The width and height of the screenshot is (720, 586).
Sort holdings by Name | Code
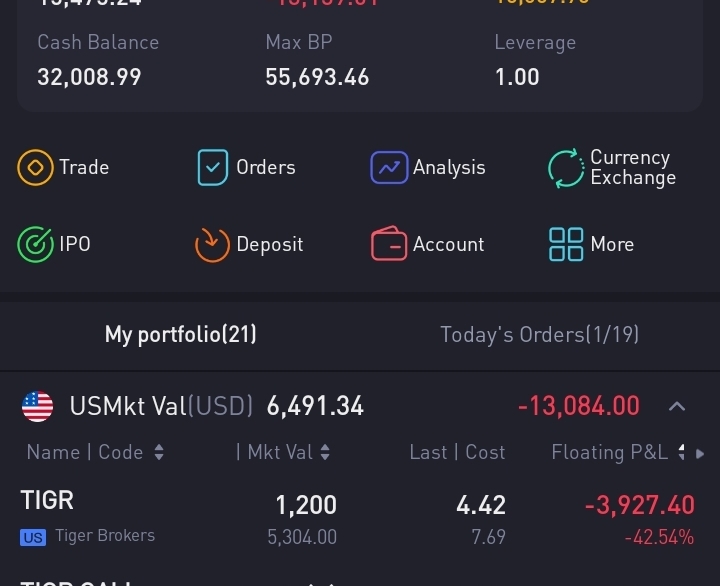[x=95, y=453]
